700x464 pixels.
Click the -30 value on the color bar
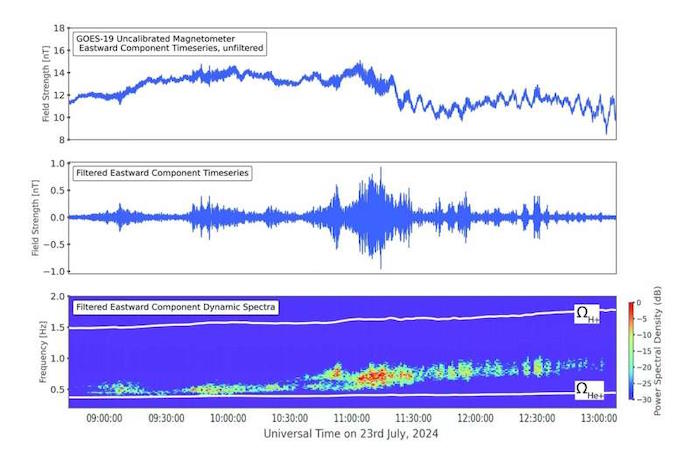[x=644, y=399]
